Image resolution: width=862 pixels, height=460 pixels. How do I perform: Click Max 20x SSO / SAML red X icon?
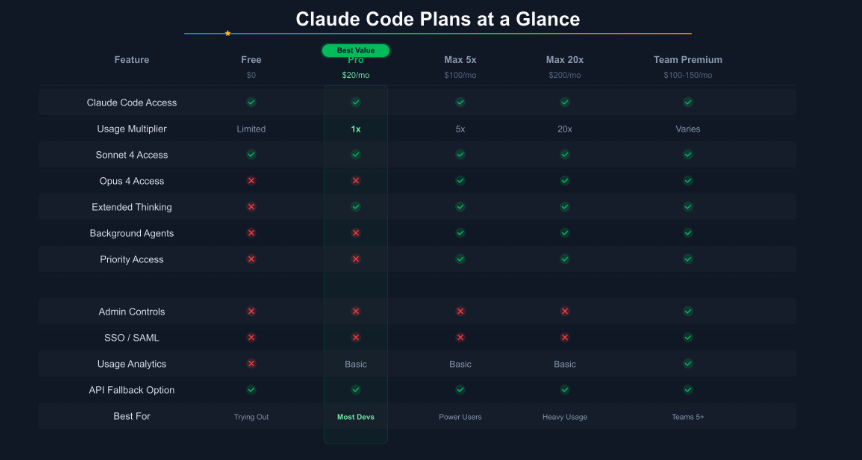pos(565,338)
